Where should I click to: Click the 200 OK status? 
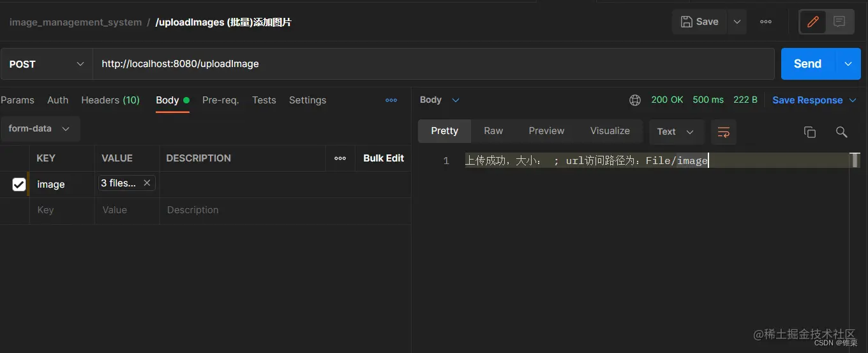coord(667,100)
